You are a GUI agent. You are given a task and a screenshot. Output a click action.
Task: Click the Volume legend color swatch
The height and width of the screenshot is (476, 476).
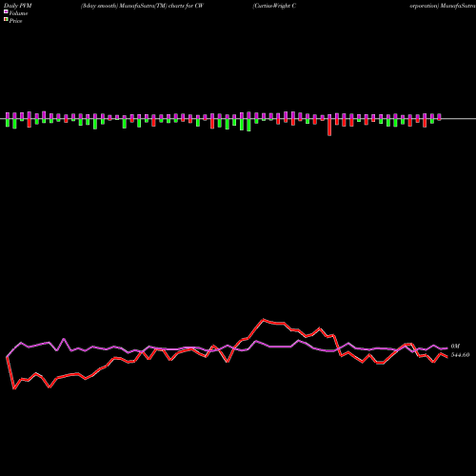pos(6,11)
